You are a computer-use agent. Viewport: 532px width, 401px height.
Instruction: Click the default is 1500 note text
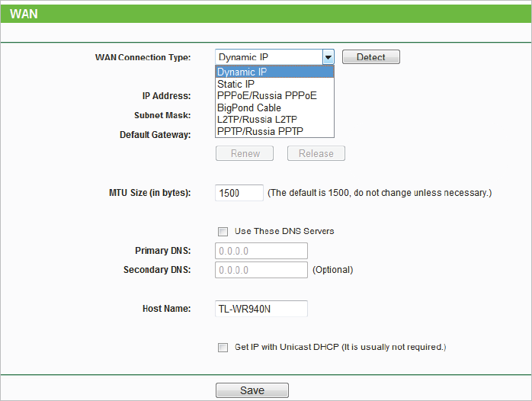tap(380, 193)
